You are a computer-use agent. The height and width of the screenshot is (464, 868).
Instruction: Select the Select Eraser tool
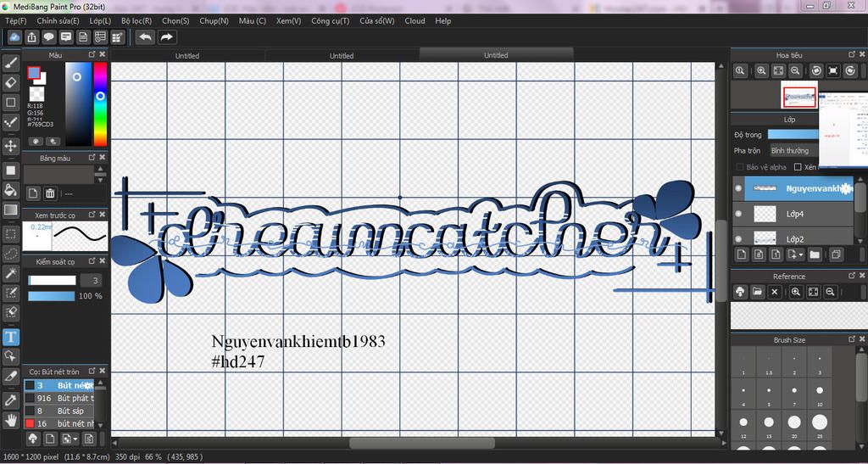click(x=11, y=311)
